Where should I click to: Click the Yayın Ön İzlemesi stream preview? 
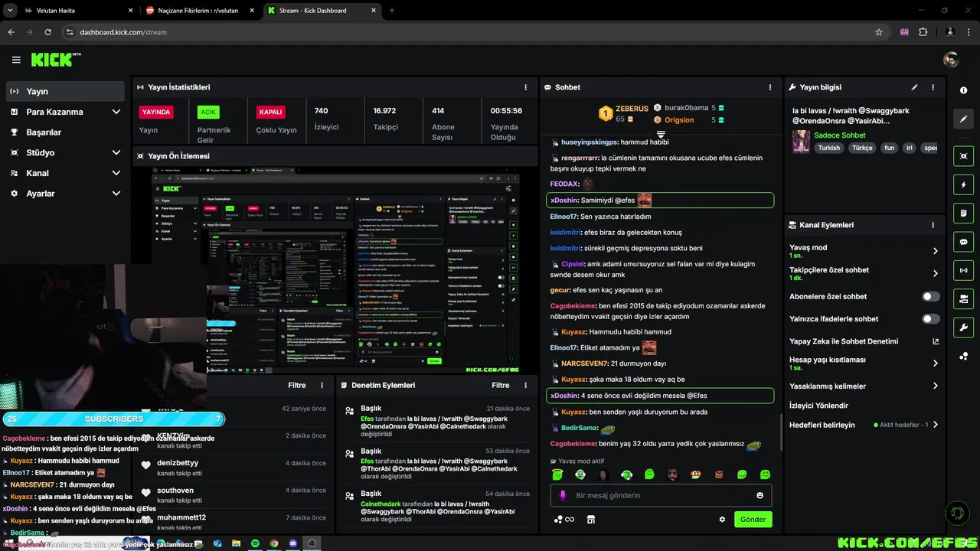(x=336, y=270)
